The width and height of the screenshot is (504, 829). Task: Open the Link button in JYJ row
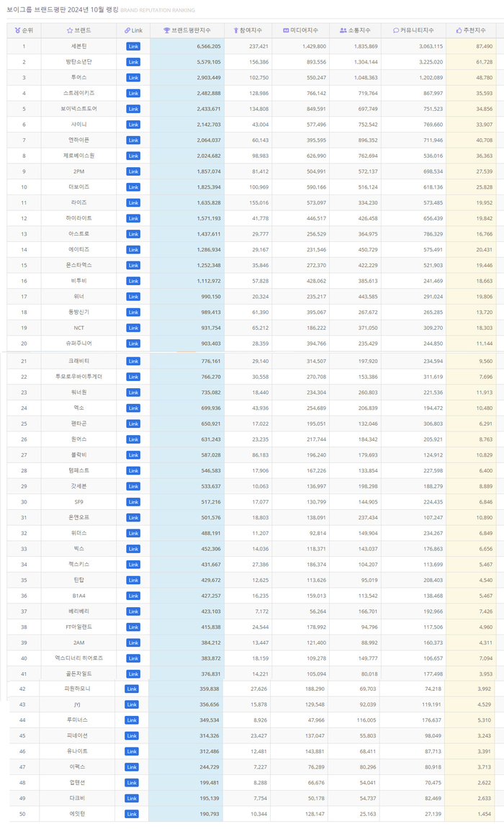[132, 704]
